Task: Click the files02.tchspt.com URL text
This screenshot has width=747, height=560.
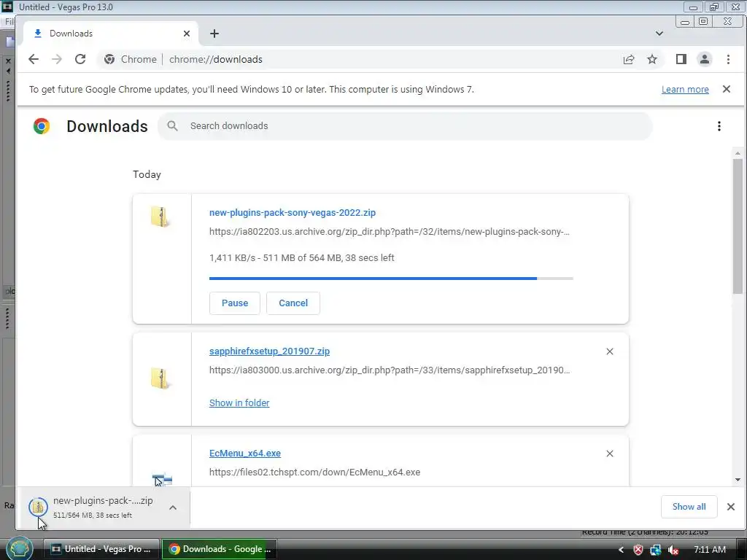Action: pos(314,472)
